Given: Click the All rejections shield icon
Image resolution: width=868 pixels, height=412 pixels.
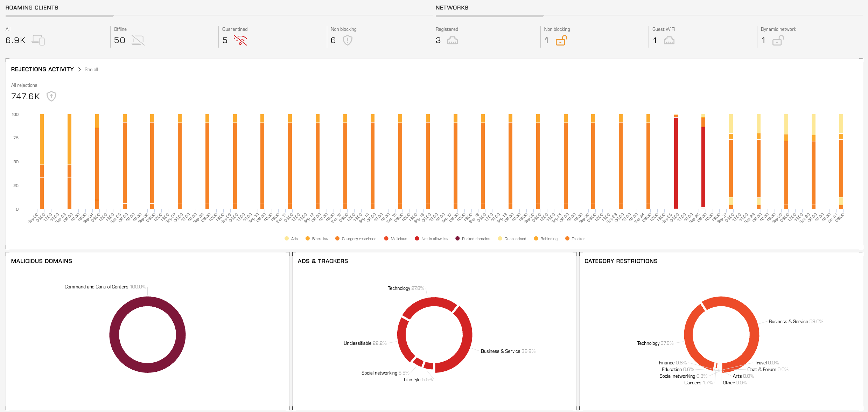Looking at the screenshot, I should (x=51, y=96).
